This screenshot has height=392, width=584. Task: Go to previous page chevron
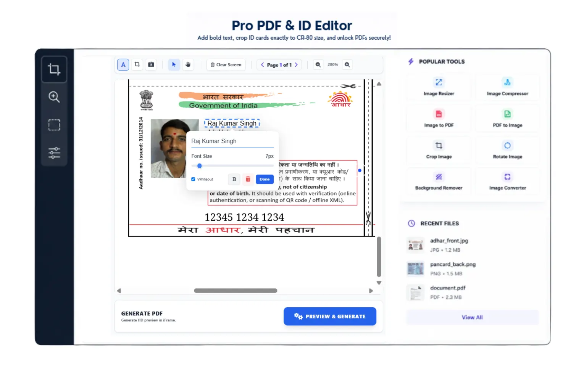262,65
